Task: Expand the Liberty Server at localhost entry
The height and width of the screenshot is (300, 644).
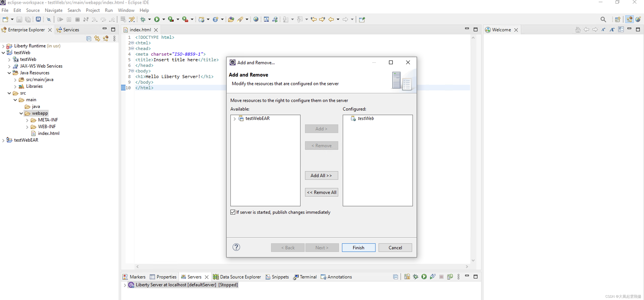Action: coord(125,285)
